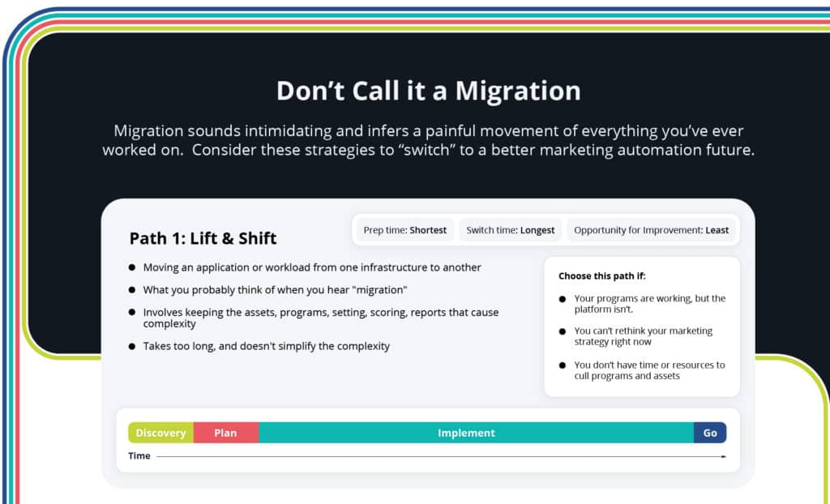Screen dimensions: 830x504
Task: Click the "Takes too long" bullet text
Action: tap(266, 346)
